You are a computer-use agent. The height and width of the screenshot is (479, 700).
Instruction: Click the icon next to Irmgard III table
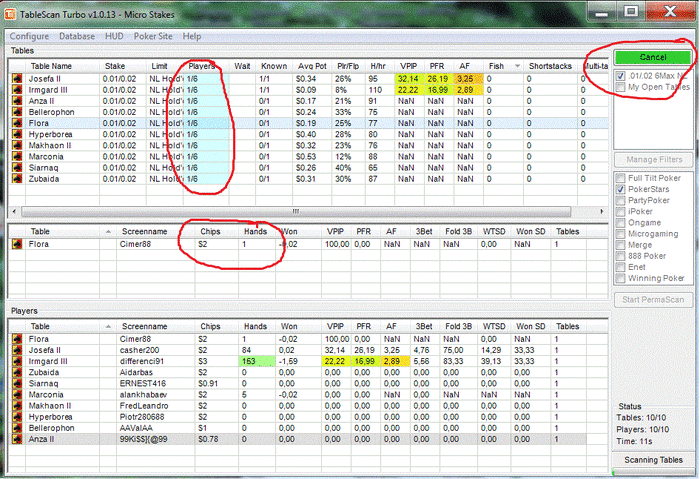click(16, 89)
